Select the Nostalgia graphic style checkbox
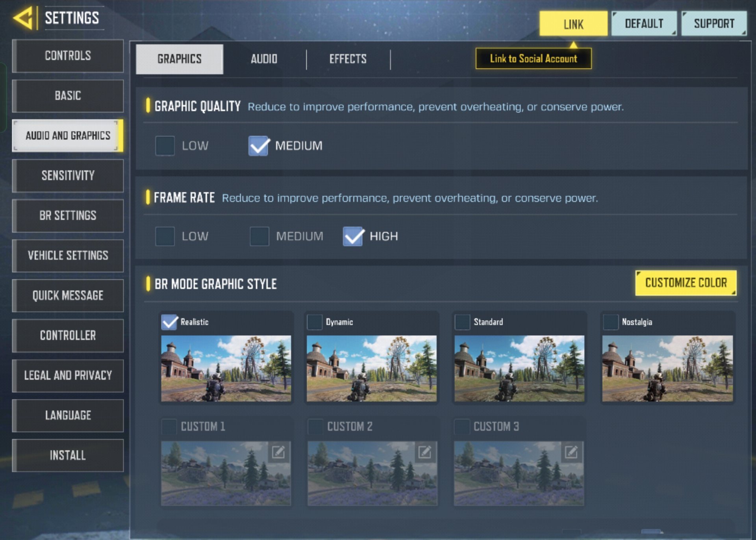This screenshot has height=540, width=756. (x=611, y=322)
